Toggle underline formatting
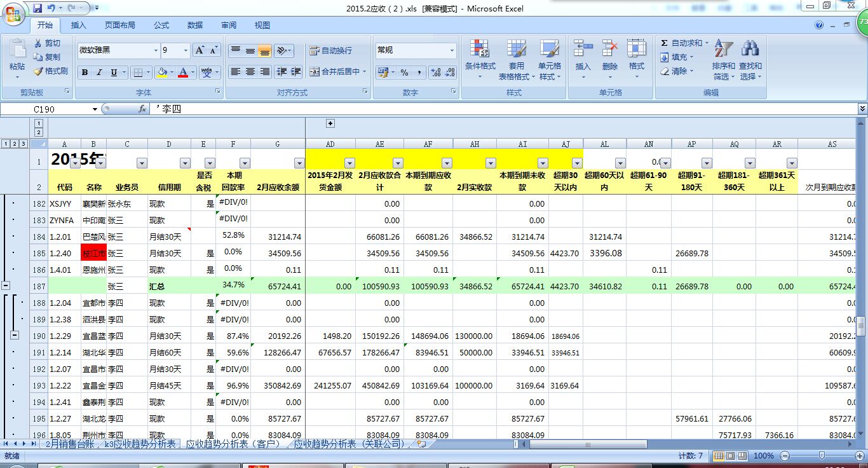868x468 pixels. click(114, 72)
